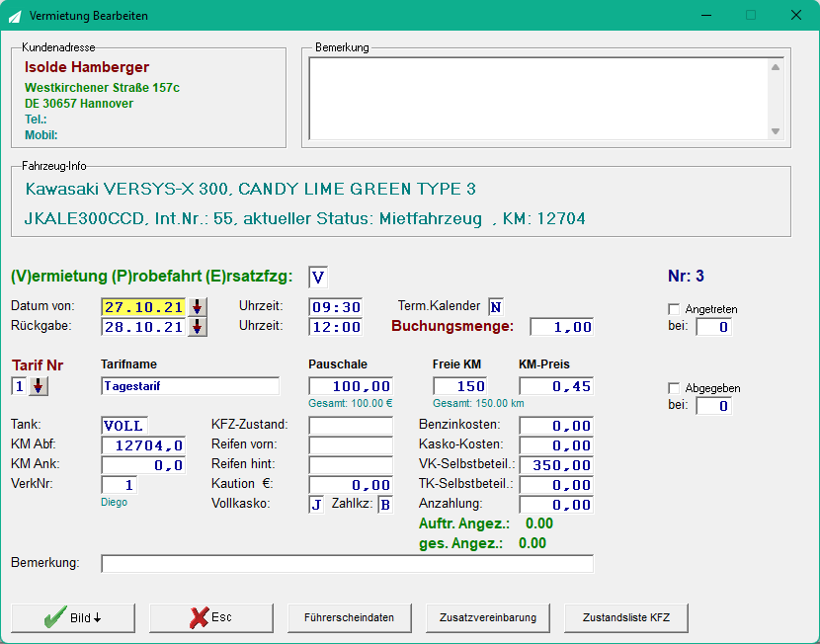This screenshot has width=820, height=644.
Task: Click the bottom Bemerkung single-line field
Action: pyautogui.click(x=347, y=564)
